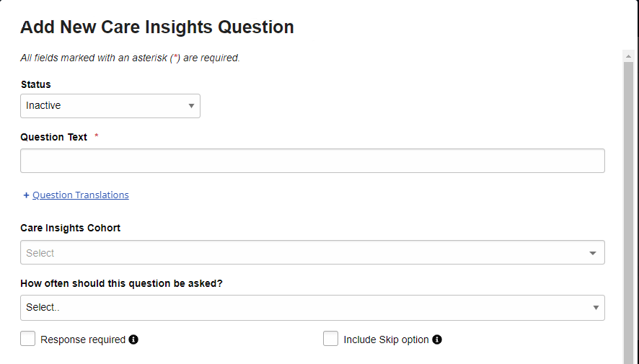Expand the how often question asked dropdown
Image resolution: width=639 pixels, height=364 pixels.
pos(303,308)
